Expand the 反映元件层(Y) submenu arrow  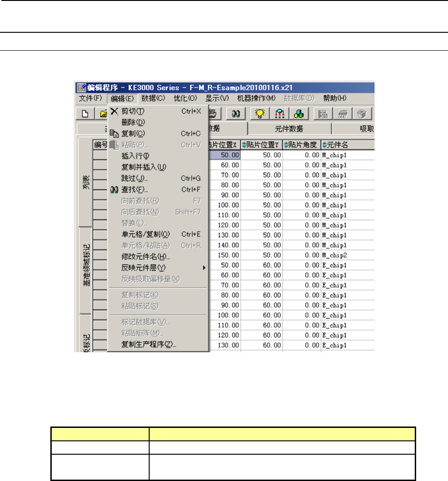coord(204,268)
